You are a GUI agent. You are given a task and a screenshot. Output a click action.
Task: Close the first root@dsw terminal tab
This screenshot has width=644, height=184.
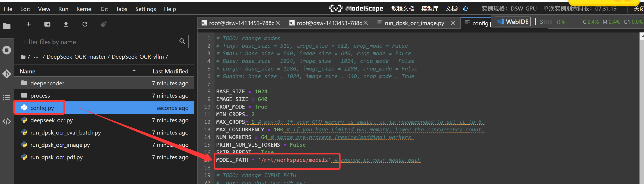[278, 23]
